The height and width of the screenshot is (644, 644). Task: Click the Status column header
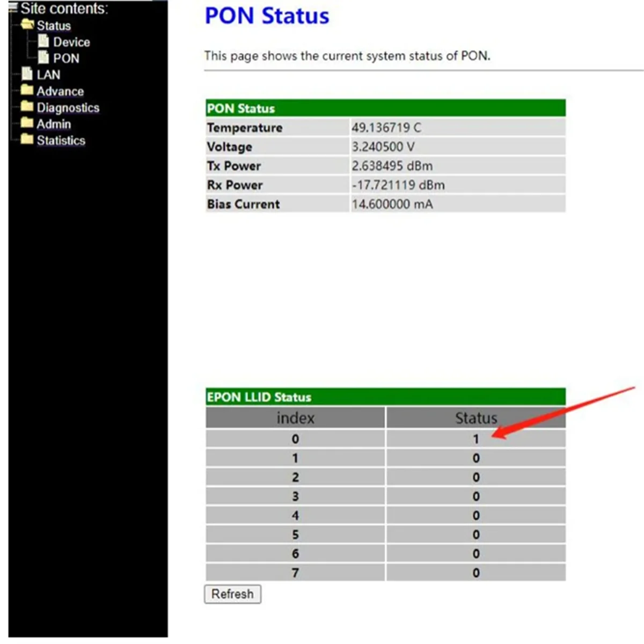(x=476, y=418)
